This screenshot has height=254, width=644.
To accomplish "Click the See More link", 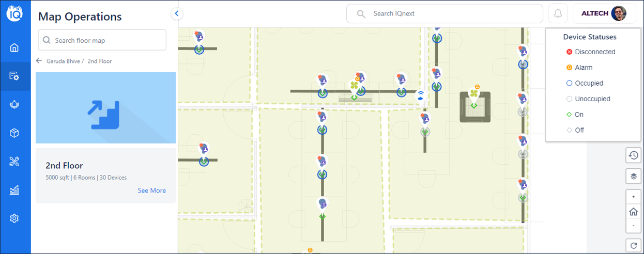I will click(x=151, y=190).
